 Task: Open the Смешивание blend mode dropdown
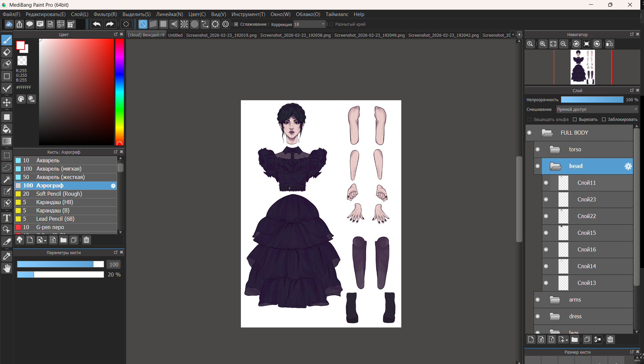click(597, 110)
